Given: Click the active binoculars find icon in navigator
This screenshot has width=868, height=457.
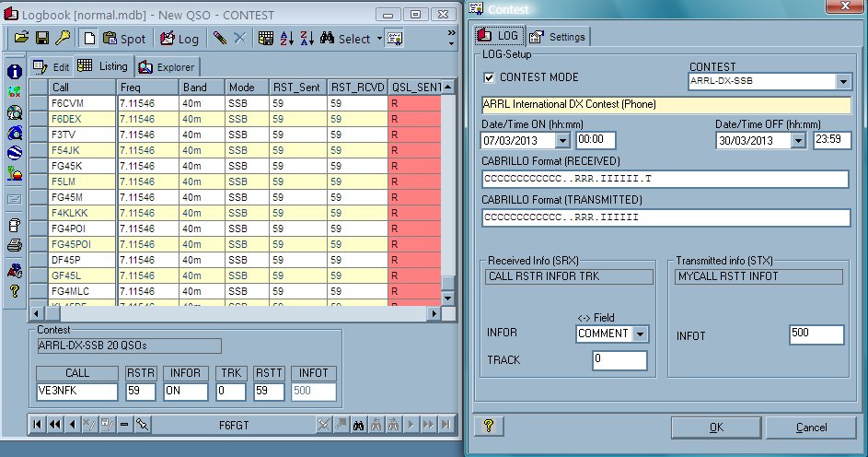Looking at the screenshot, I should (x=359, y=425).
